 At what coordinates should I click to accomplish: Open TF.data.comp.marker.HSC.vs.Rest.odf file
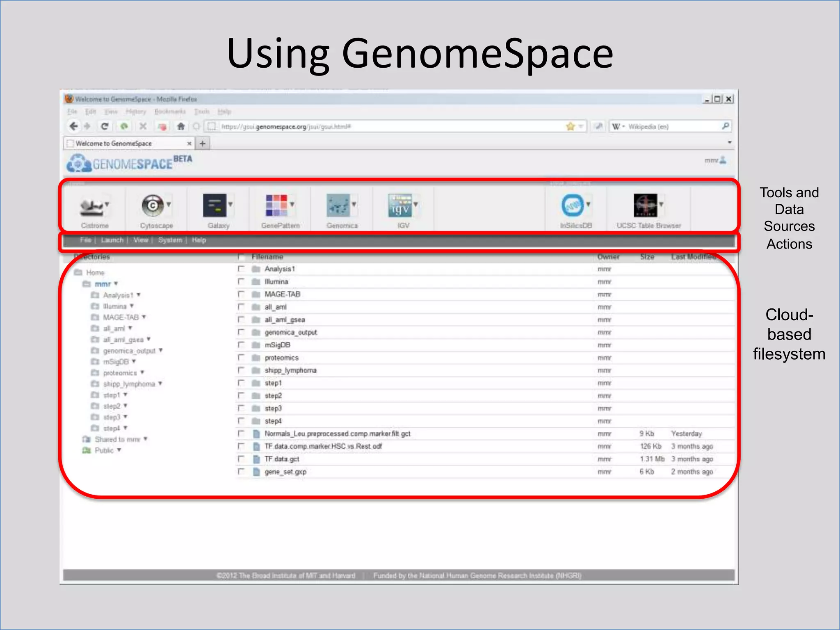tap(323, 446)
